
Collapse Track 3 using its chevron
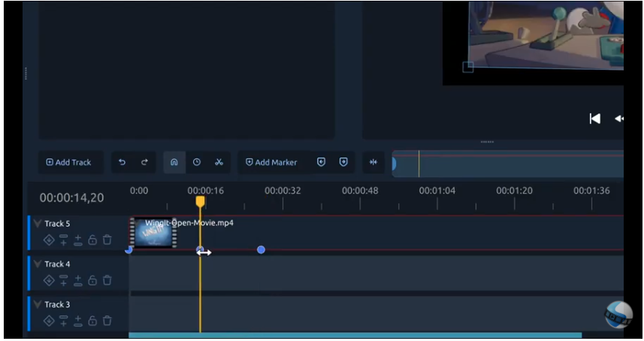click(x=38, y=305)
